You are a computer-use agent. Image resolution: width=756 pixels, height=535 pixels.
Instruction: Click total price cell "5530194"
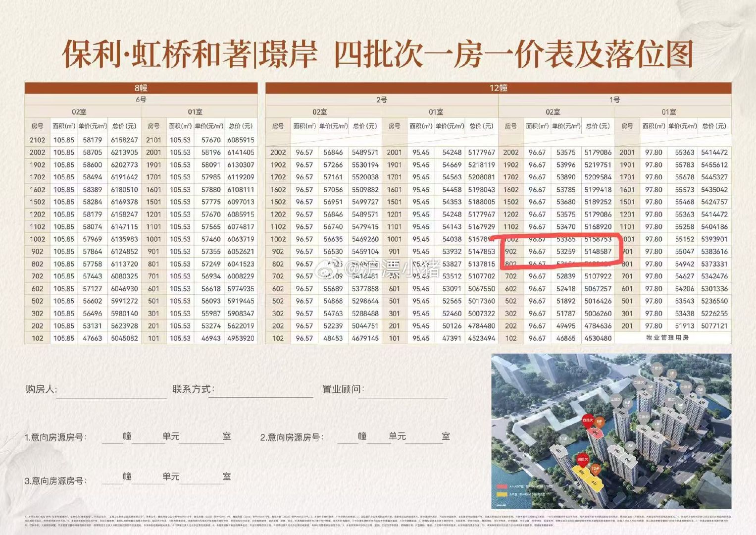point(365,165)
